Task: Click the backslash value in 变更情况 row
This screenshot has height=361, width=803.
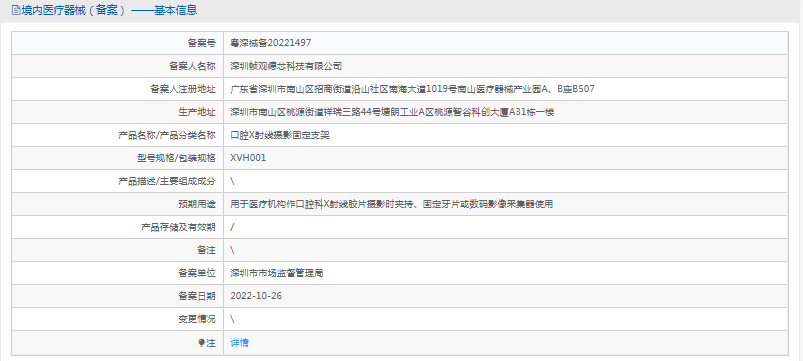Action: [233, 320]
